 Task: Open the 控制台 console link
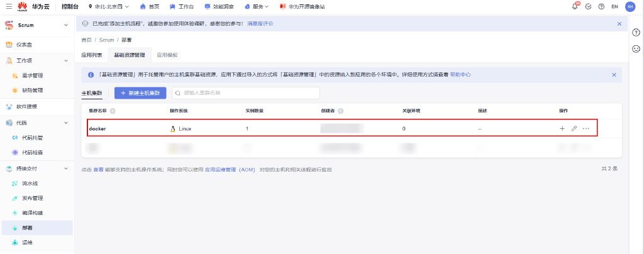tap(70, 6)
